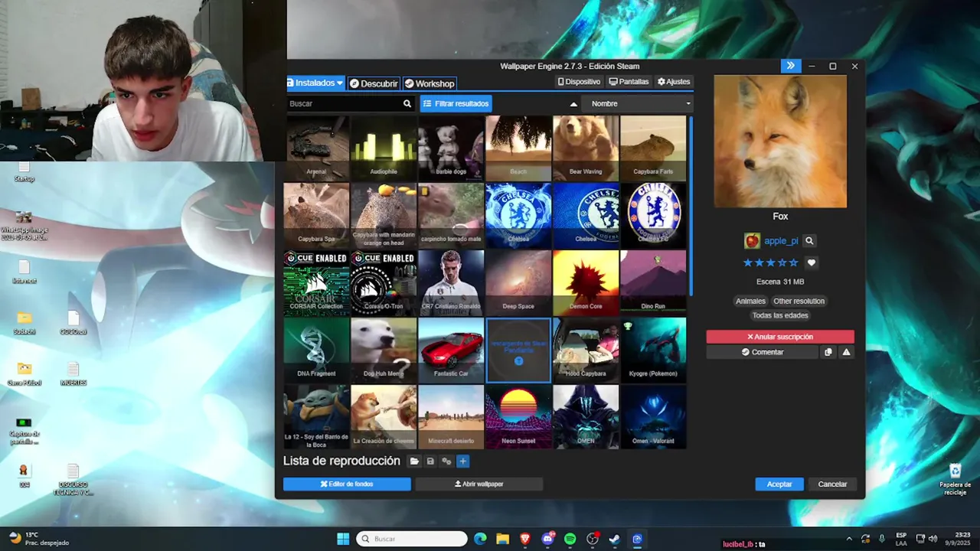Select the Arsenal wallpaper thumbnail

click(317, 148)
